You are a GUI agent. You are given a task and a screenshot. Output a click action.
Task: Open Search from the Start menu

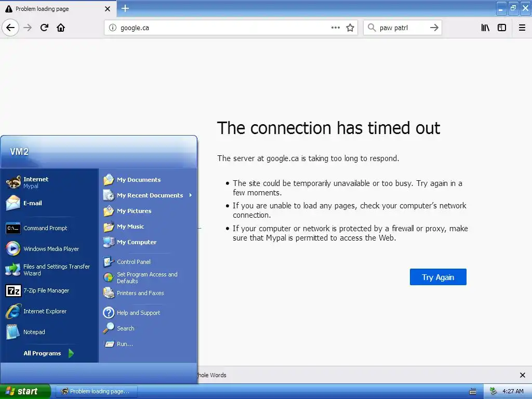148,328
